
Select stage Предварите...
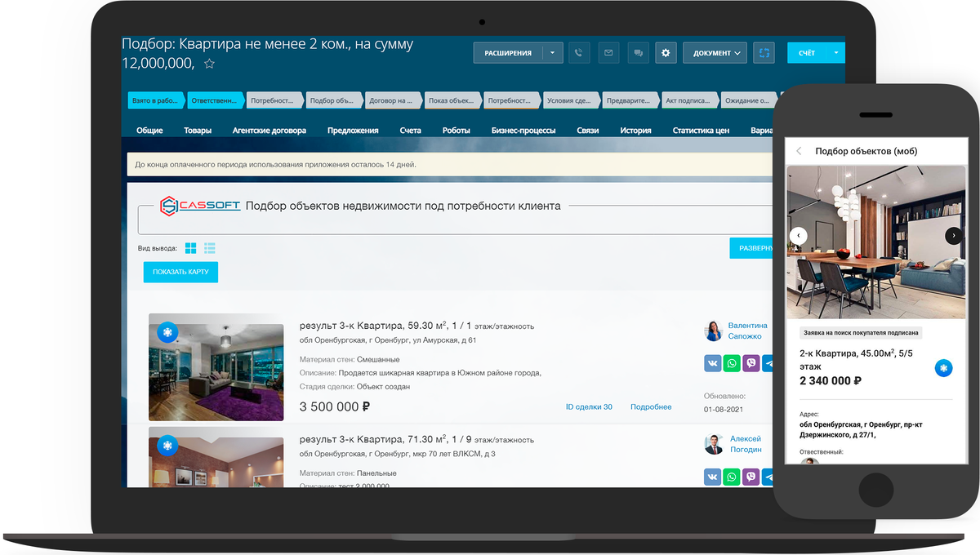pyautogui.click(x=631, y=100)
